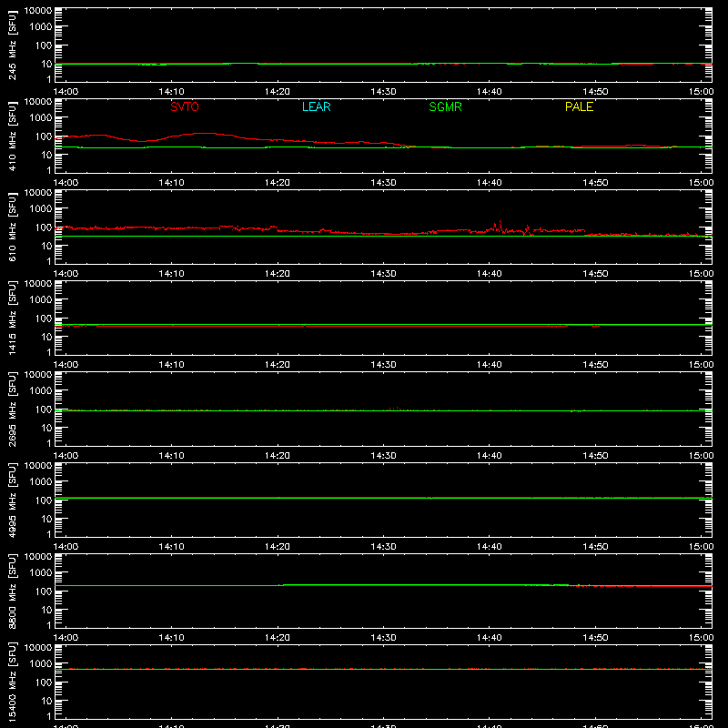Click the red SVTO curve peak in 410 MHz plot
The width and height of the screenshot is (728, 728).
204,134
